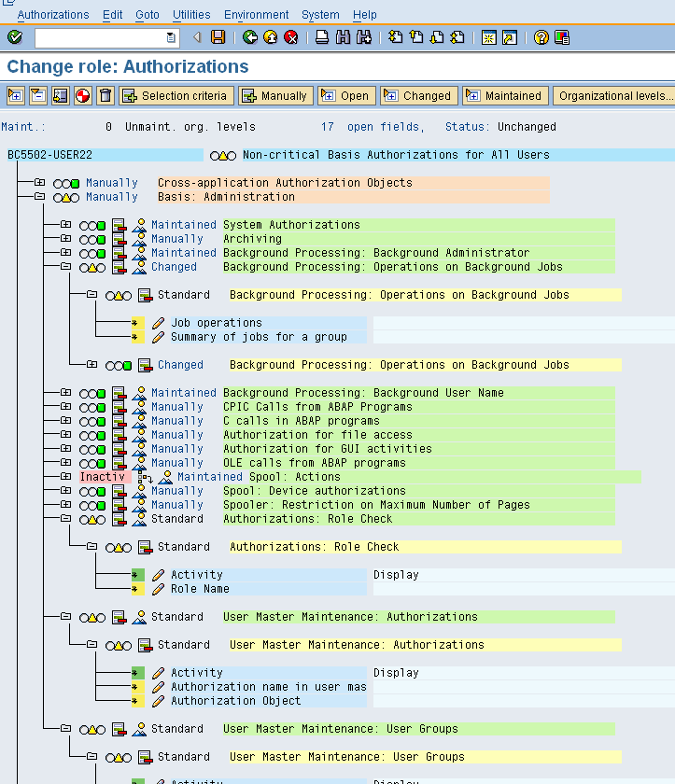Viewport: 675px width, 784px height.
Task: Expand the Archiving authorization node
Action: tap(65, 239)
